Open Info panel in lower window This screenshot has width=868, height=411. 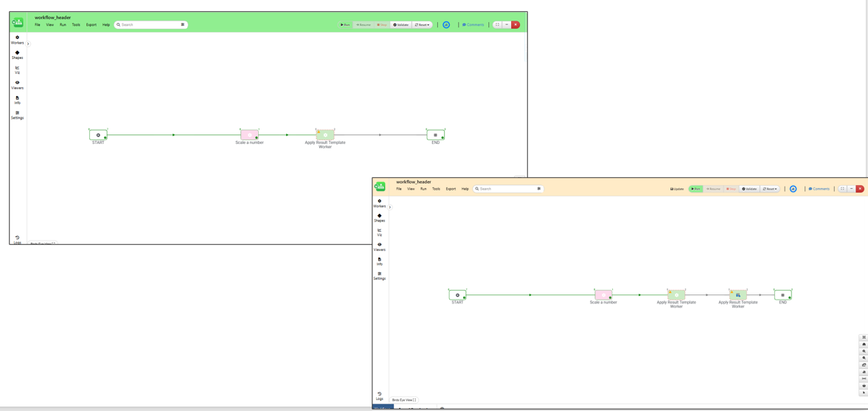click(379, 261)
